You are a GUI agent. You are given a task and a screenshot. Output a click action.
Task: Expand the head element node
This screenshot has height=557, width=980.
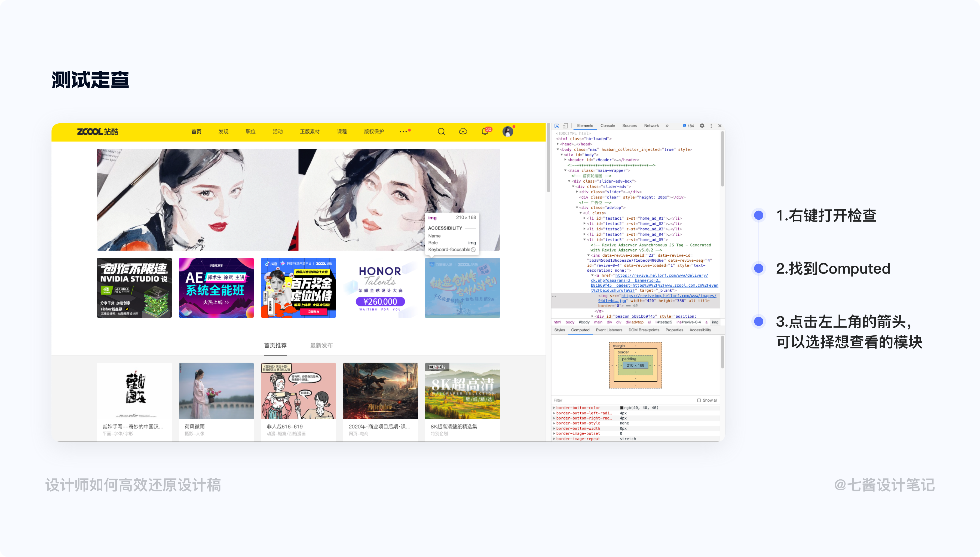(558, 144)
